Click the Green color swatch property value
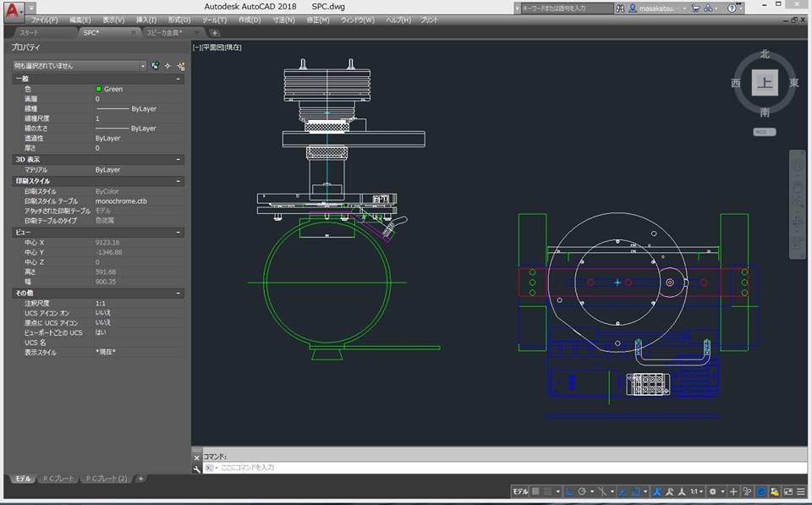 (98, 89)
